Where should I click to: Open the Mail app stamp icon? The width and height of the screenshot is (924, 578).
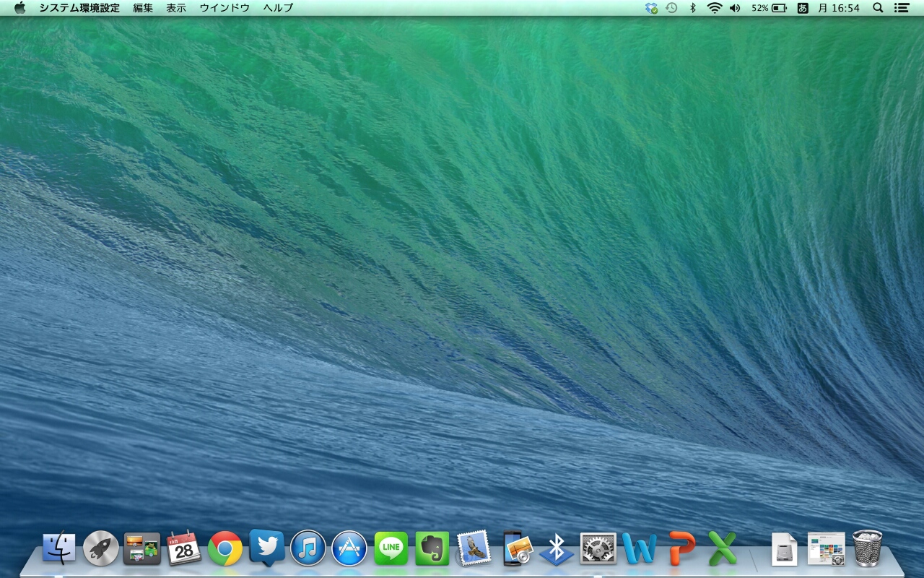pos(474,548)
